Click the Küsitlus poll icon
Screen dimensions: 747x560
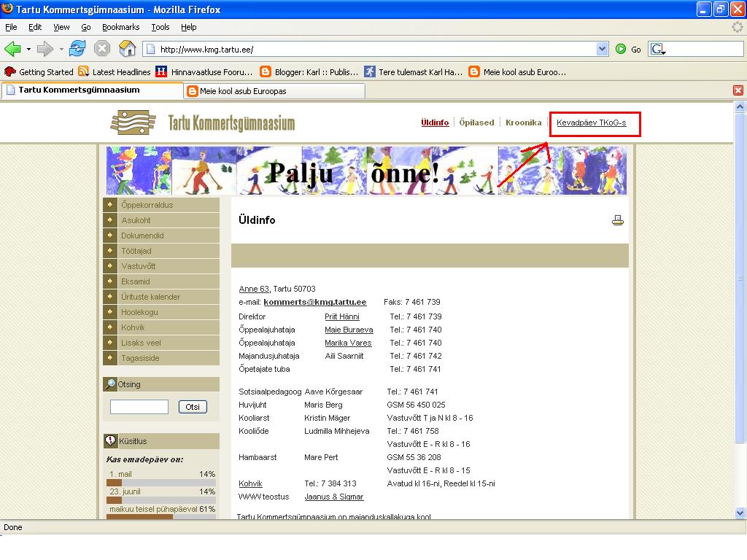[111, 440]
